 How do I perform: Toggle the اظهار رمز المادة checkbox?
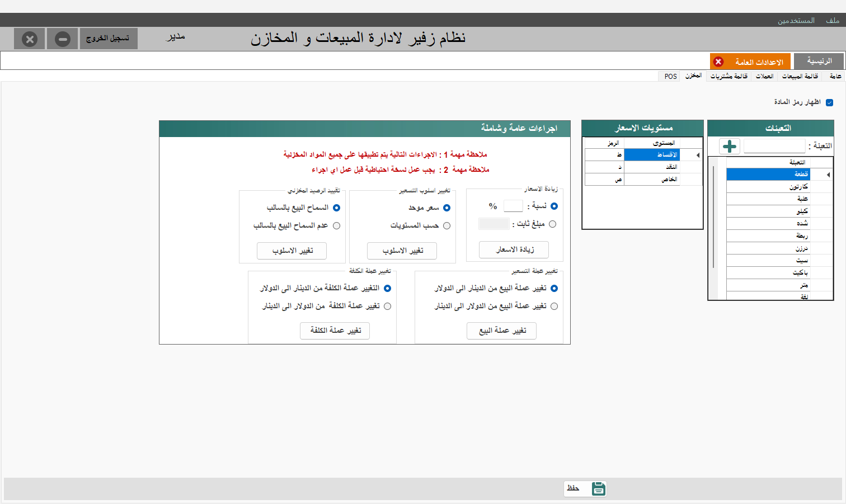(x=829, y=102)
